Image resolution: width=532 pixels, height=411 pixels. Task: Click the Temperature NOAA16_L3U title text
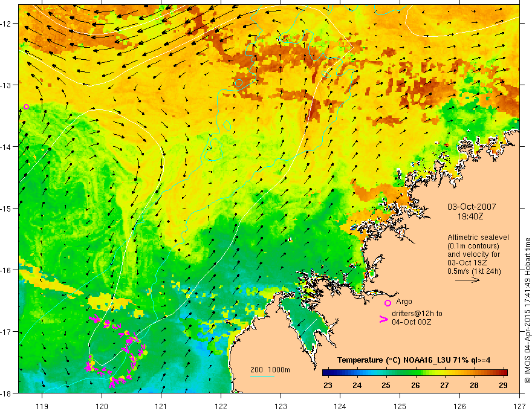[x=414, y=360]
